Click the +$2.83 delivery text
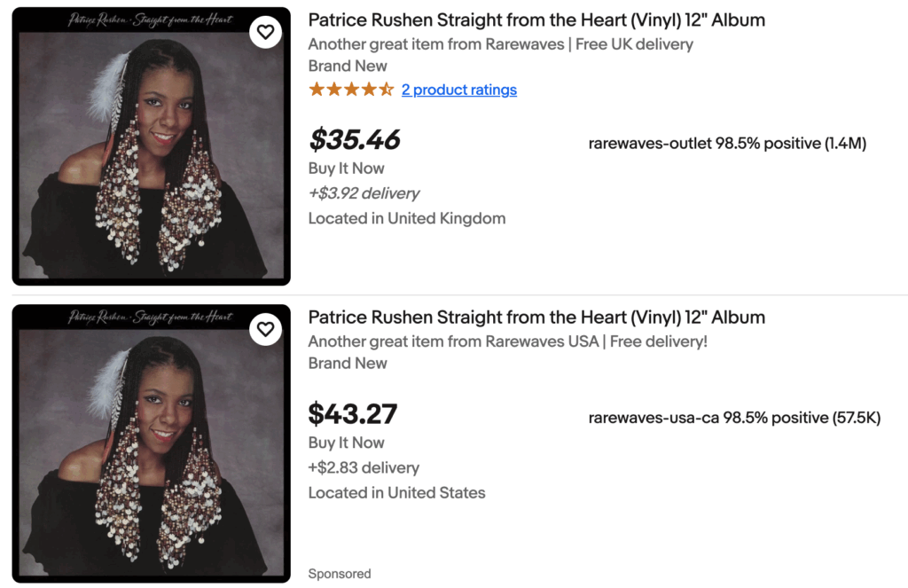The width and height of the screenshot is (908, 588). coord(364,467)
